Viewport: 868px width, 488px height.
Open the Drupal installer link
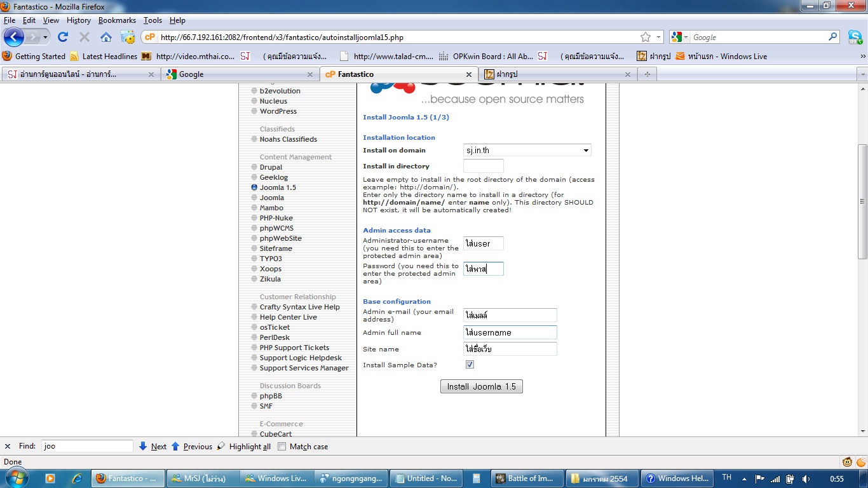point(271,167)
